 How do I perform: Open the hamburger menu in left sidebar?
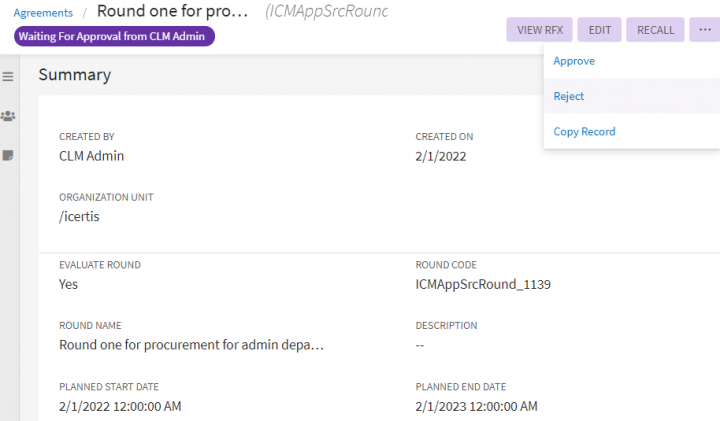tap(8, 77)
